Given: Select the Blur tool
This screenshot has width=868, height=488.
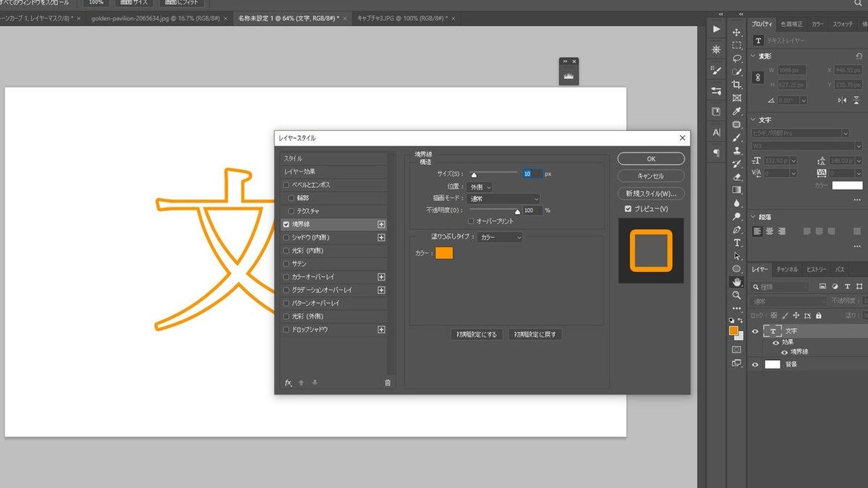Looking at the screenshot, I should (x=736, y=203).
